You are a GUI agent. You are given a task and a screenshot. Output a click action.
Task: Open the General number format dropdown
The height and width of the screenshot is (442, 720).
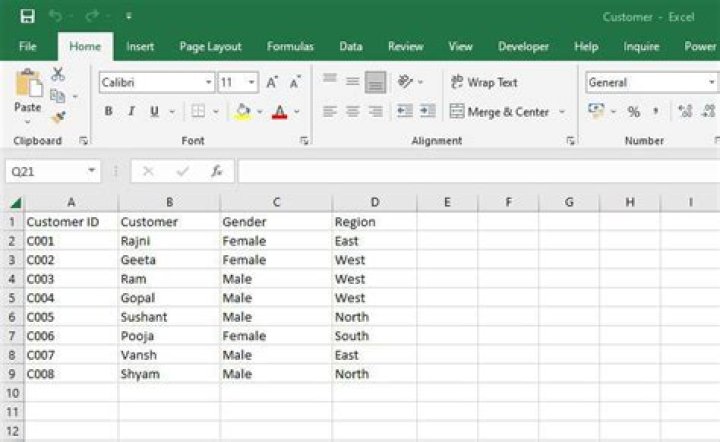coord(650,83)
